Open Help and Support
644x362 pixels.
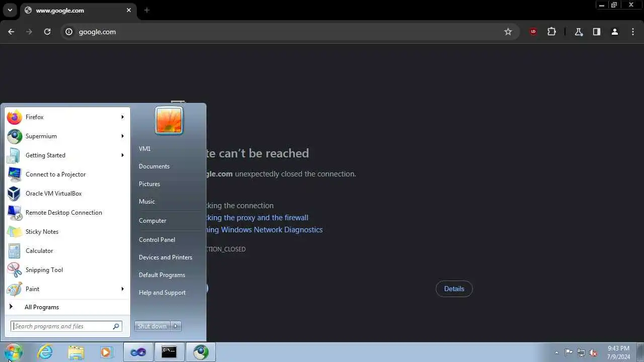[x=162, y=293]
